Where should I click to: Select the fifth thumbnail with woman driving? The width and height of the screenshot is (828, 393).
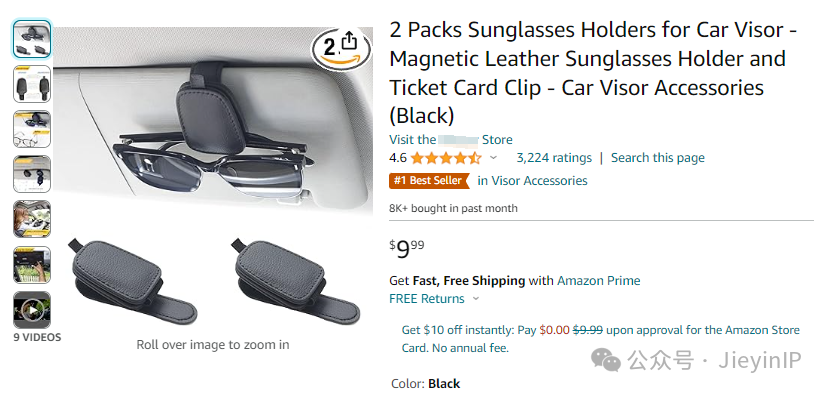point(32,219)
